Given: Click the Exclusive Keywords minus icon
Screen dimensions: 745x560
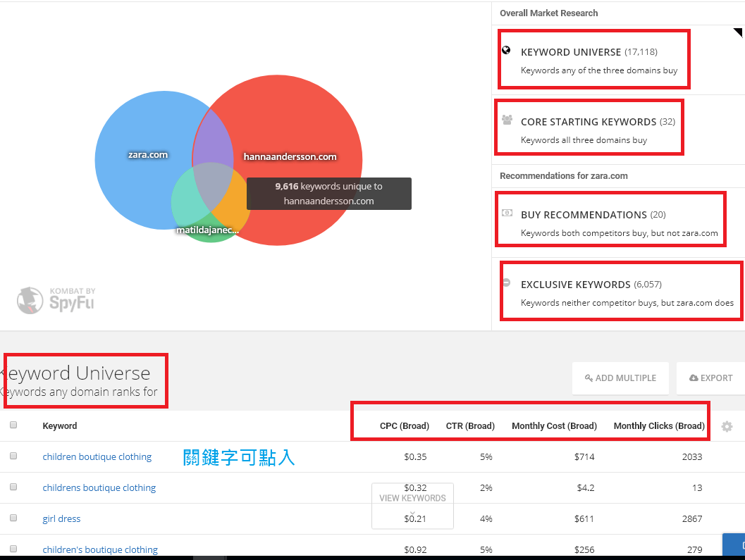Looking at the screenshot, I should click(507, 282).
